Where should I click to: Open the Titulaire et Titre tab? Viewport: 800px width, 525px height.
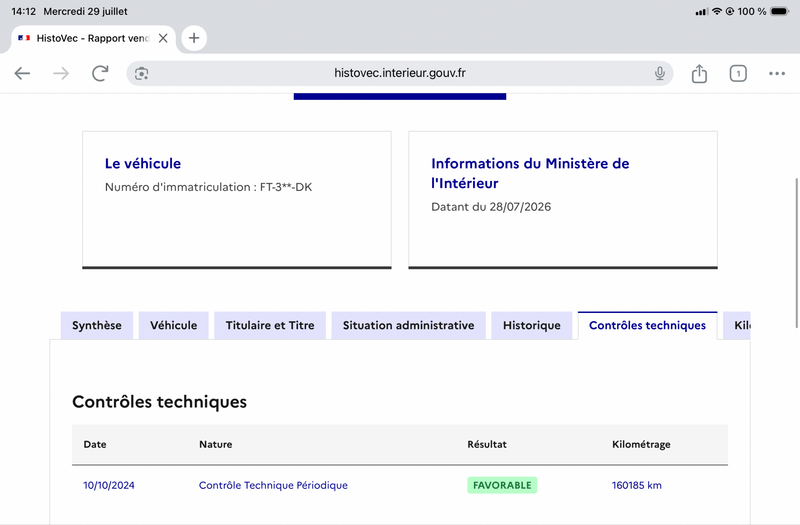pos(270,326)
